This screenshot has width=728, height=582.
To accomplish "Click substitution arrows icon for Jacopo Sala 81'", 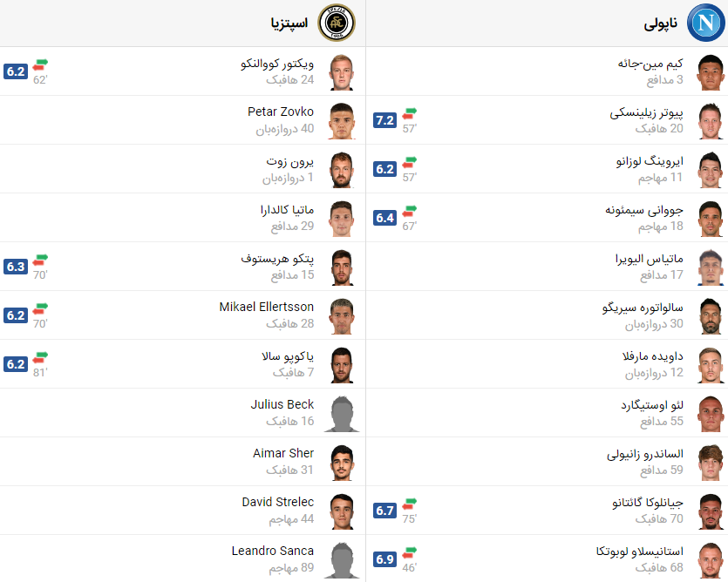I will 40,358.
